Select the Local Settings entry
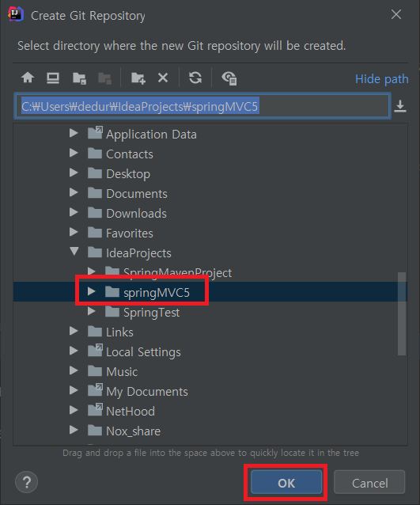 tap(143, 352)
